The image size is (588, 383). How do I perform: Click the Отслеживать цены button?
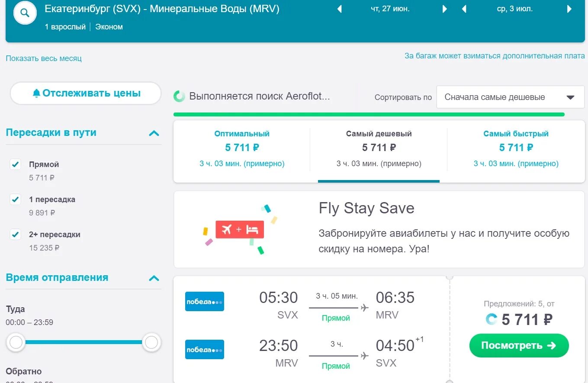(86, 93)
